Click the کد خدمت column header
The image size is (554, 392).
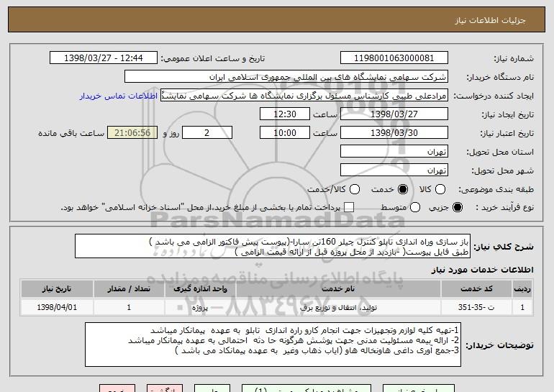(x=476, y=289)
